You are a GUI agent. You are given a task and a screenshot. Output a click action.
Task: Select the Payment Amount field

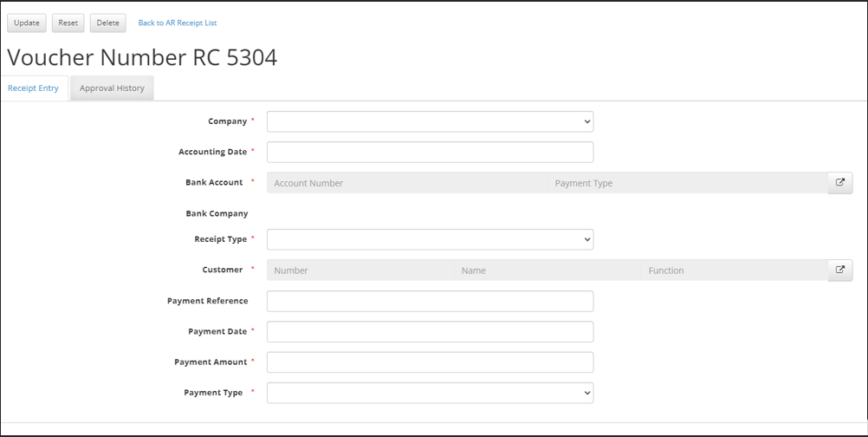click(430, 362)
